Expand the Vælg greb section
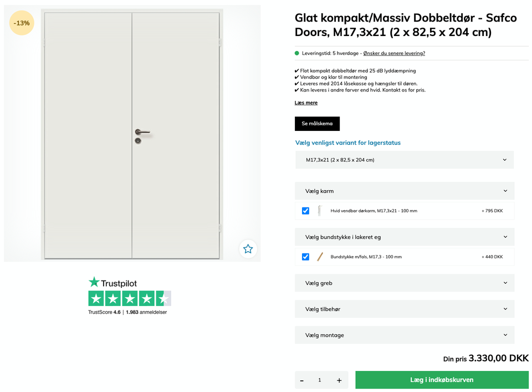 [404, 283]
